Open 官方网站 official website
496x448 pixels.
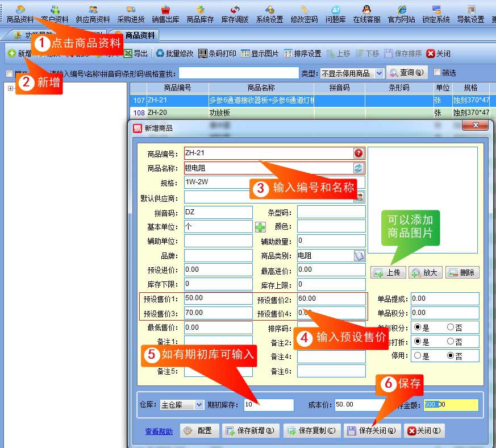click(x=402, y=15)
